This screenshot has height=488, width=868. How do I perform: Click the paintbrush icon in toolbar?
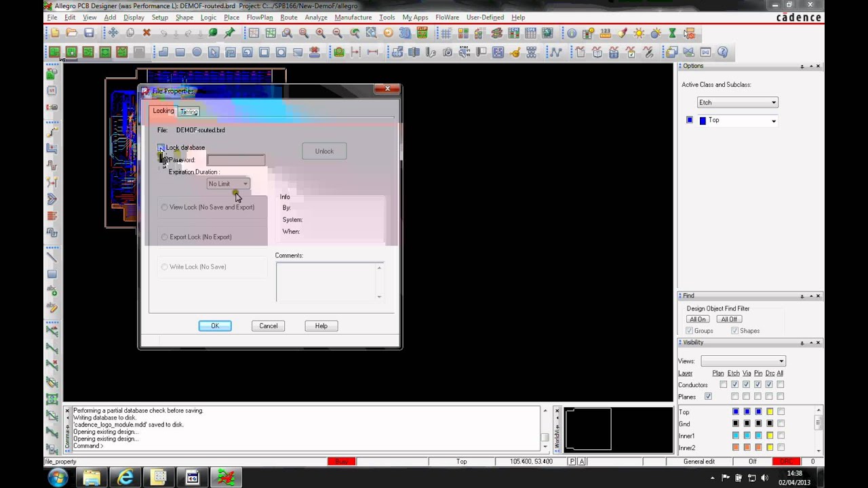623,33
